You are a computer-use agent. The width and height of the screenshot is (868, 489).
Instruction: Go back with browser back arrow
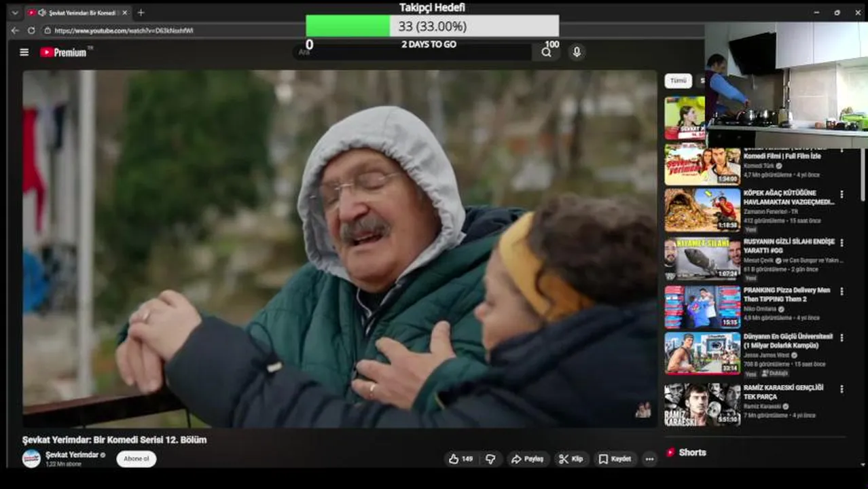(15, 31)
